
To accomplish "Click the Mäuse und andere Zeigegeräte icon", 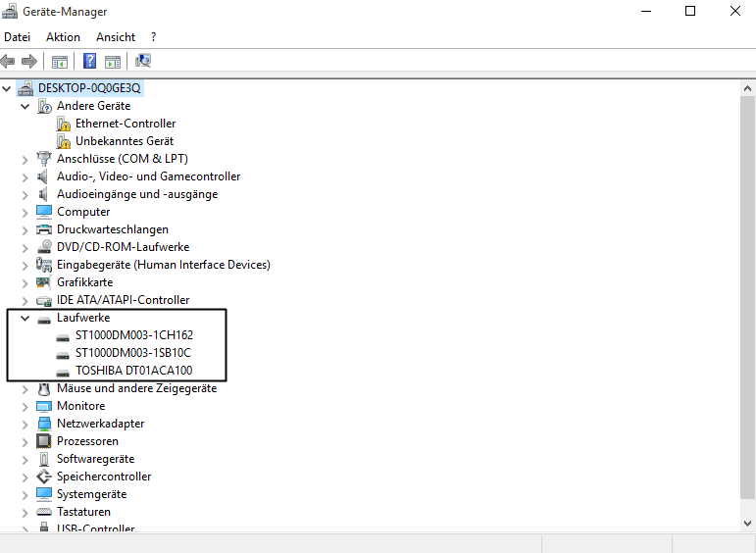I will point(44,388).
